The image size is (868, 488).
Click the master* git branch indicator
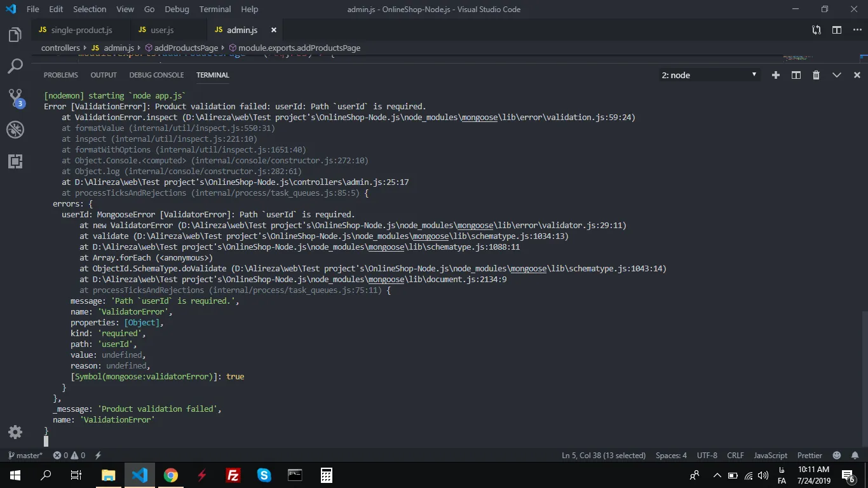pyautogui.click(x=25, y=456)
